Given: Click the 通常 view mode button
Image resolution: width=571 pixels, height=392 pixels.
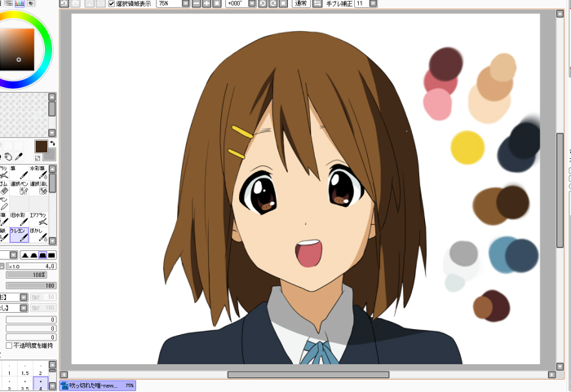Looking at the screenshot, I should coord(301,3).
